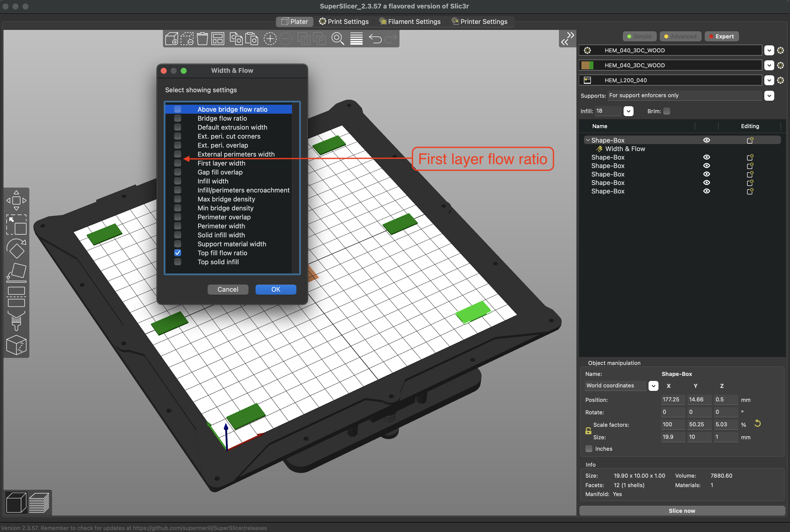Click the Delete all trash icon
This screenshot has height=532, width=790.
[202, 39]
